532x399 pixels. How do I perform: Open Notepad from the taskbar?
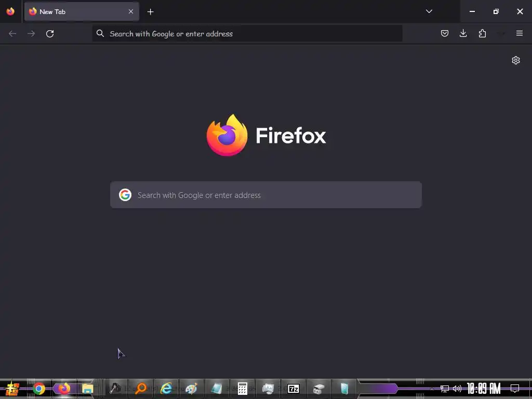tap(217, 389)
